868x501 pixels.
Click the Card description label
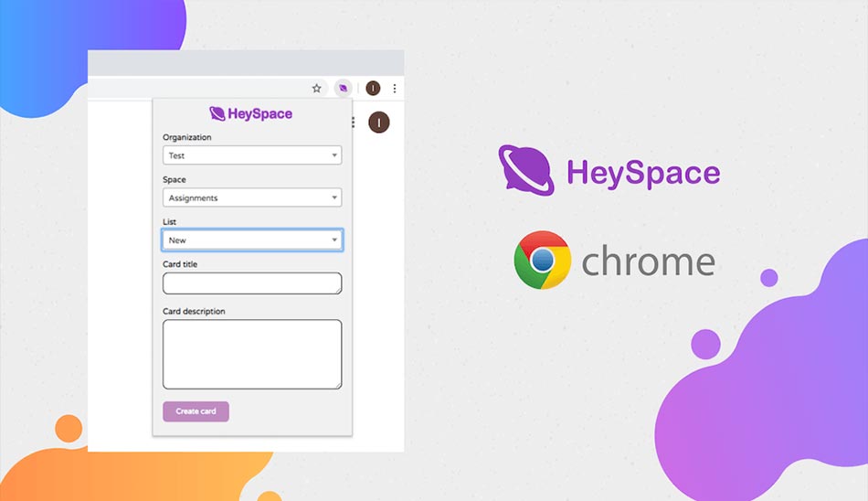click(194, 312)
